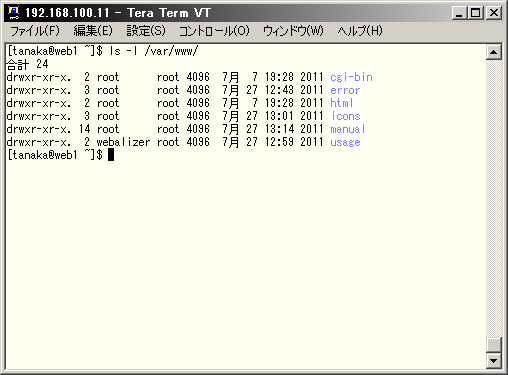Image resolution: width=508 pixels, height=375 pixels.
Task: Click the usage directory name
Action: coord(345,142)
